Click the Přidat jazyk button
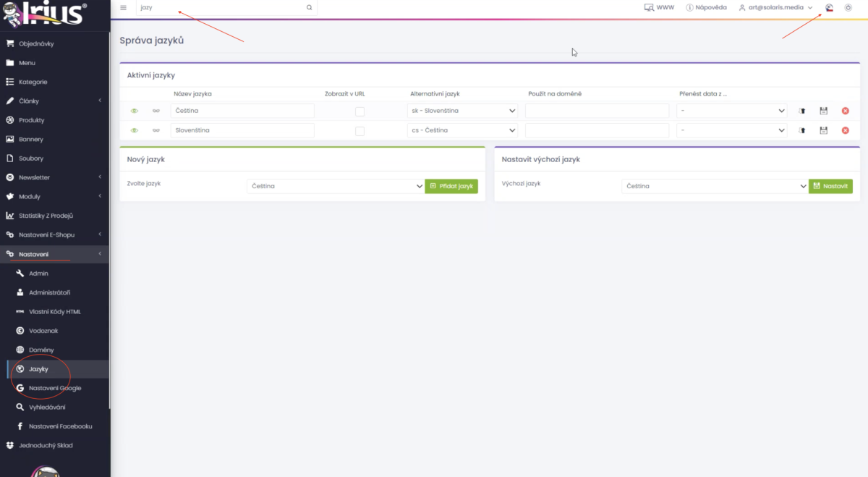Viewport: 868px width, 477px height. click(451, 186)
